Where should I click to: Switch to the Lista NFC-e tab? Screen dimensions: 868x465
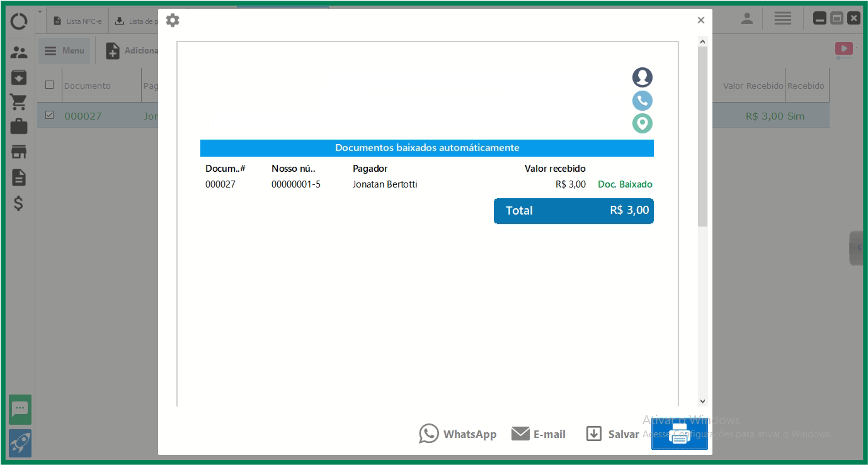coord(78,21)
